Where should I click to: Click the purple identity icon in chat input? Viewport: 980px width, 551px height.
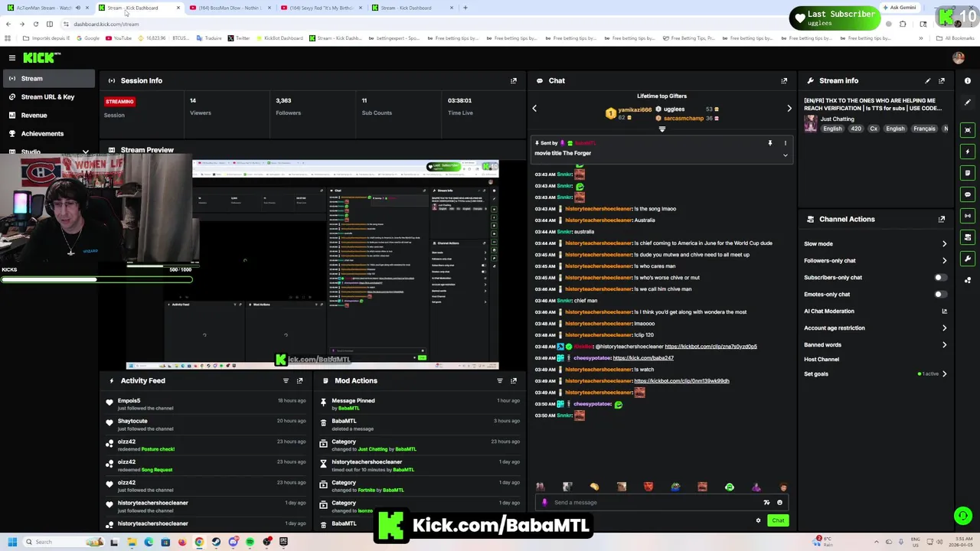(x=544, y=503)
